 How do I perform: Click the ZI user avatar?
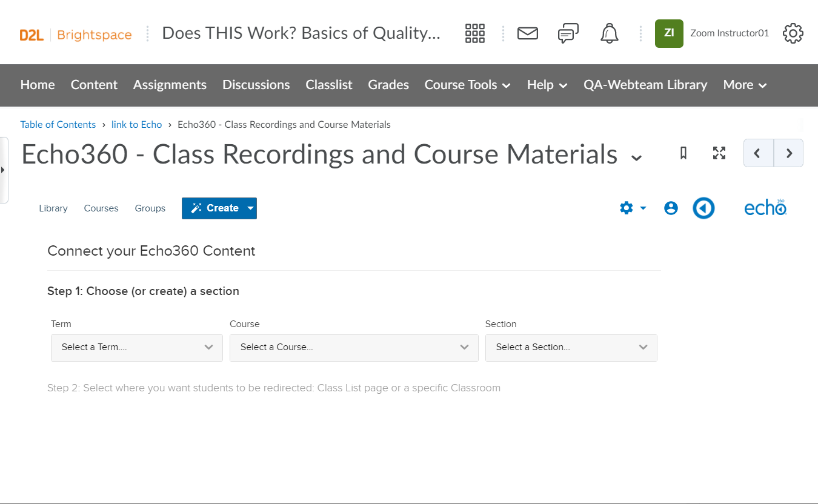[x=669, y=33]
